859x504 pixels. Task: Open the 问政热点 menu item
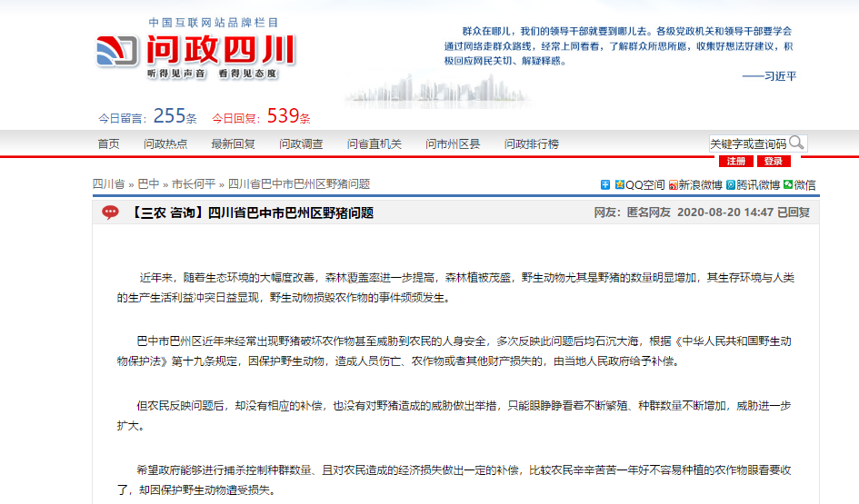pyautogui.click(x=165, y=143)
